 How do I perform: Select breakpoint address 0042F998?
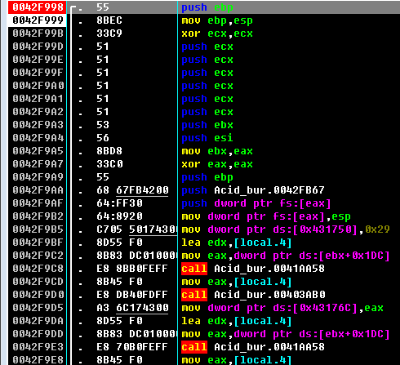tap(38, 7)
